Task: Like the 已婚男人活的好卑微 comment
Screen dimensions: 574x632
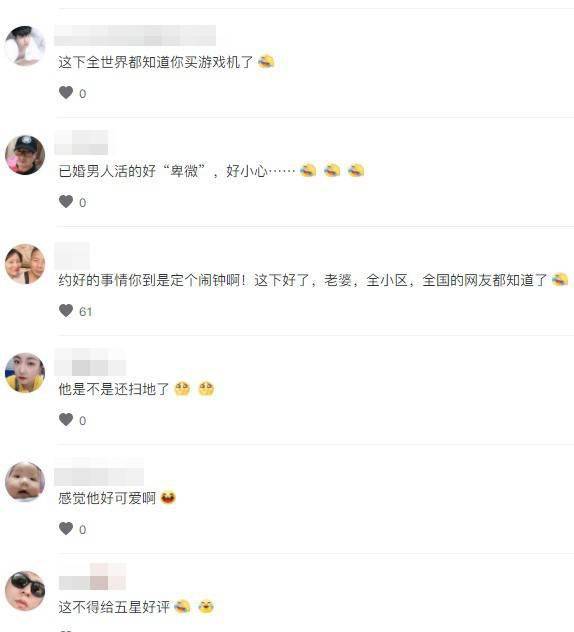Action: point(66,202)
